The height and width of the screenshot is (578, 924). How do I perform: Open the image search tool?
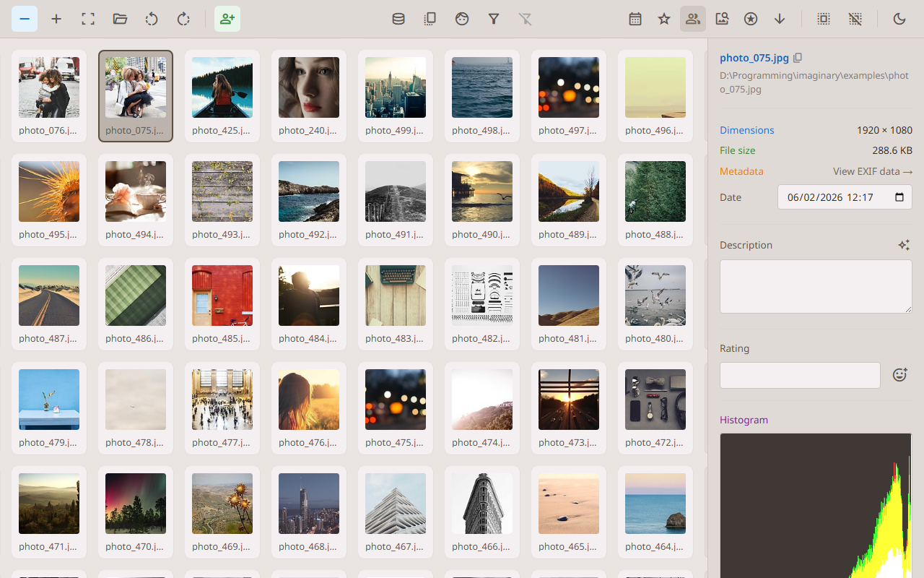[x=722, y=19]
